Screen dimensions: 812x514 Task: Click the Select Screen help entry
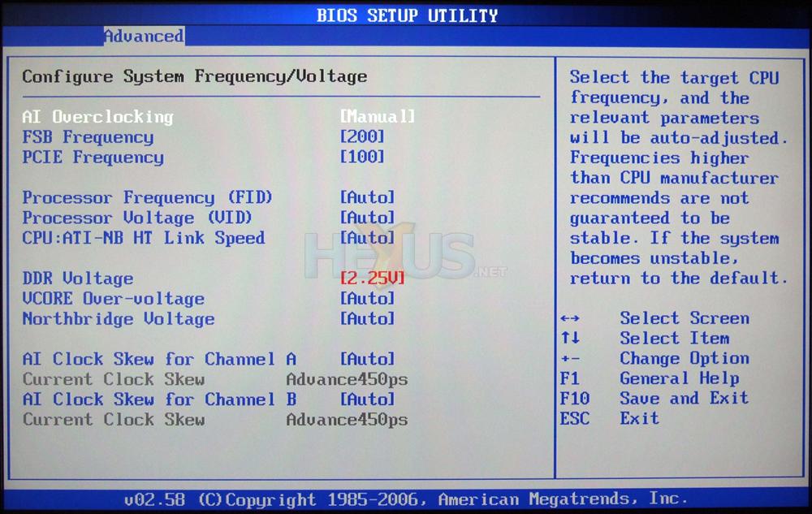(x=685, y=317)
